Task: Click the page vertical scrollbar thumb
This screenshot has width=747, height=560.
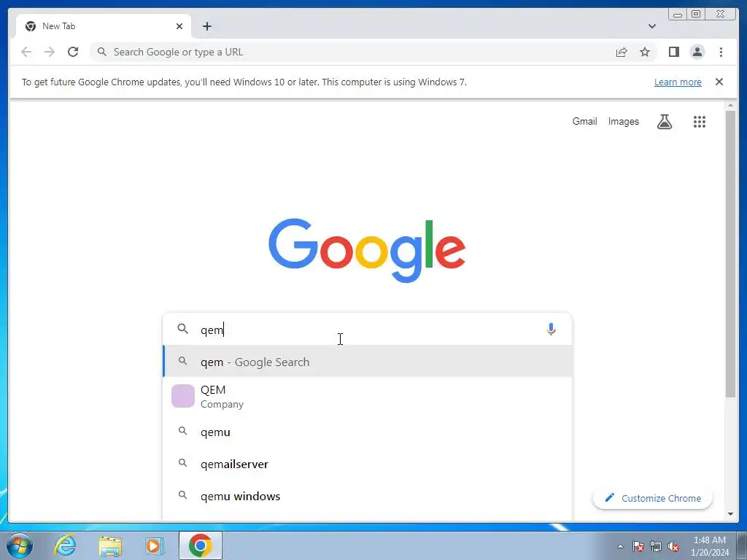Action: (x=730, y=253)
